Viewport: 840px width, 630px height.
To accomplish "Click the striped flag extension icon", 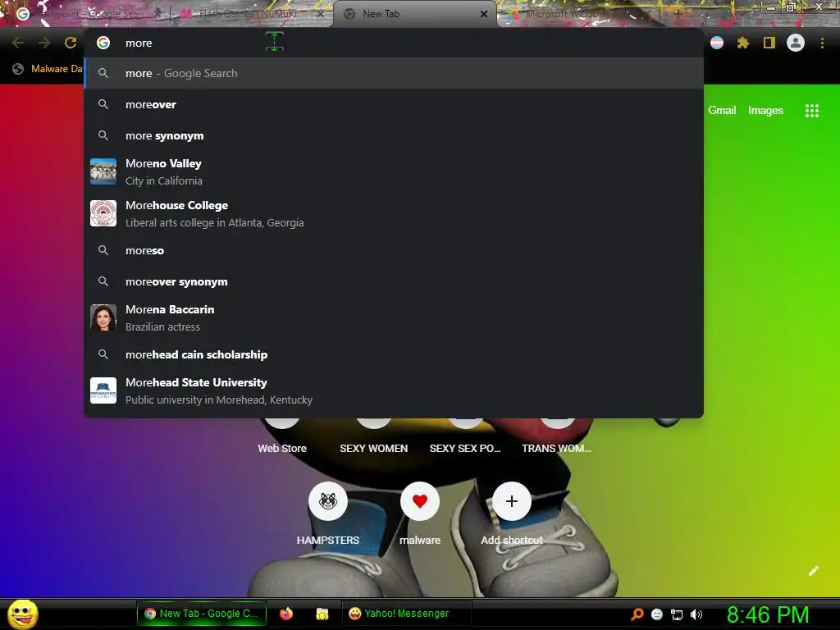I will point(717,43).
